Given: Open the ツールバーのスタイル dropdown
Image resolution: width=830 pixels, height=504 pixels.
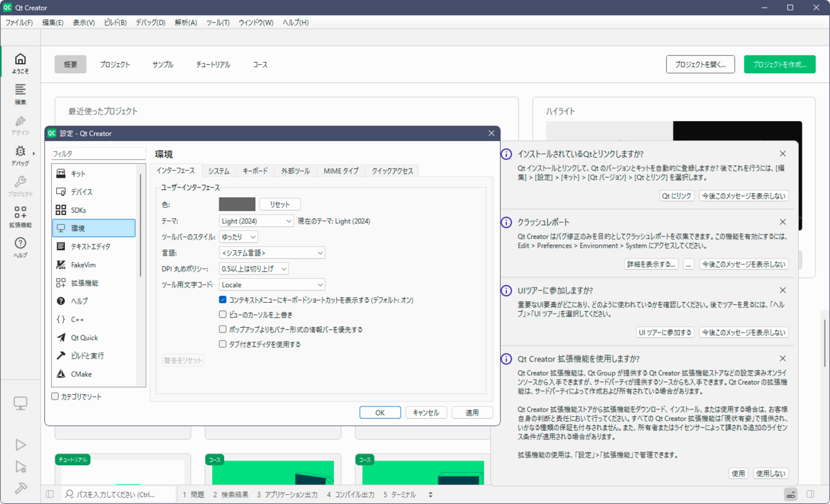Looking at the screenshot, I should pos(239,237).
